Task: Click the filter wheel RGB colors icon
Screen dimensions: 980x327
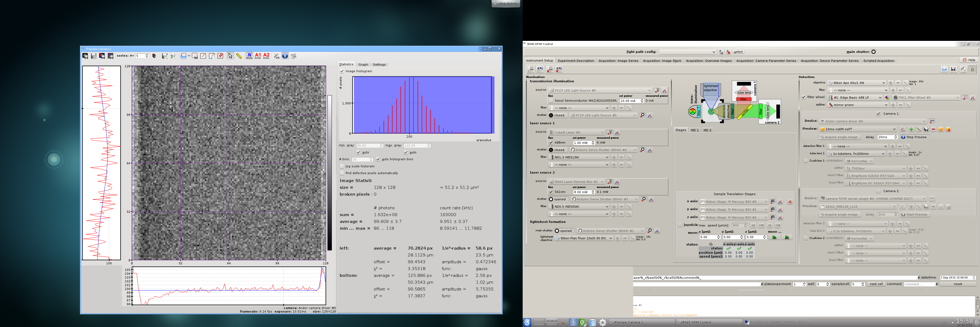Action: 887,98
